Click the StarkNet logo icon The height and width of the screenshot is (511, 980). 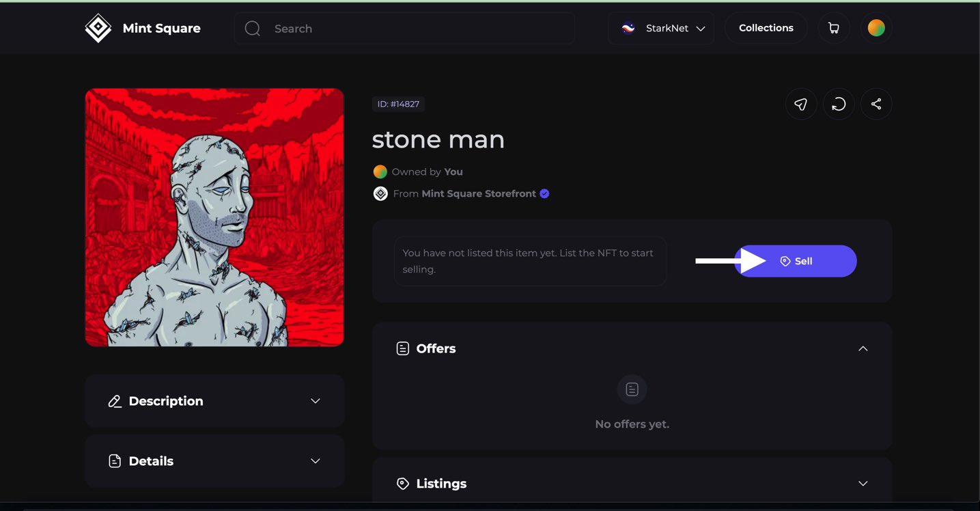(x=628, y=29)
